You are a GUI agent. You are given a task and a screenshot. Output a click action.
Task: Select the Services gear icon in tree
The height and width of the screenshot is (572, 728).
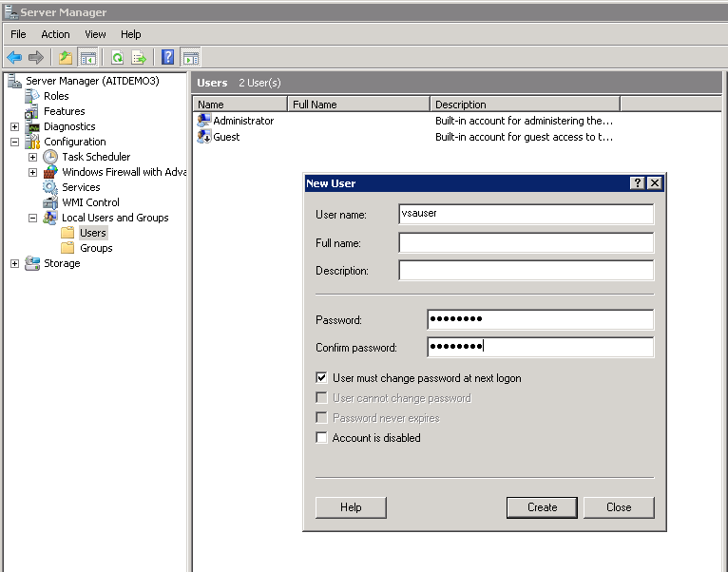pos(50,187)
